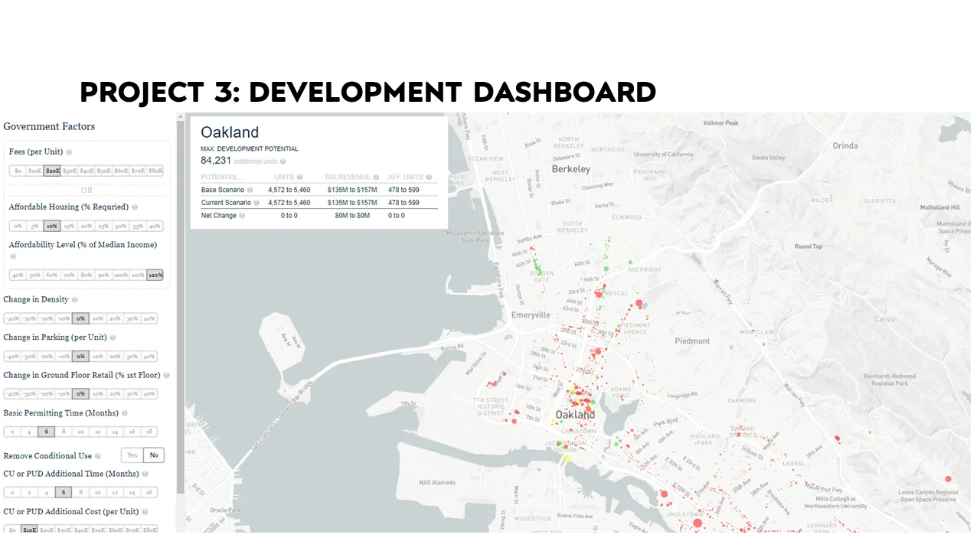Set Change in Density to 20%
The image size is (980, 551).
(x=115, y=318)
